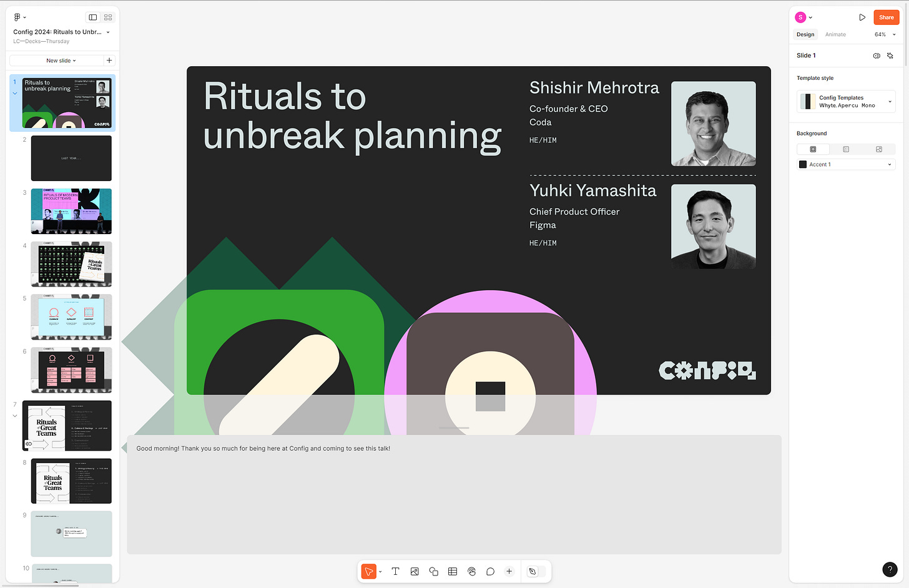Click the 'Chief Product Officer' text
Viewport: 909px width, 588px height.
pos(574,212)
